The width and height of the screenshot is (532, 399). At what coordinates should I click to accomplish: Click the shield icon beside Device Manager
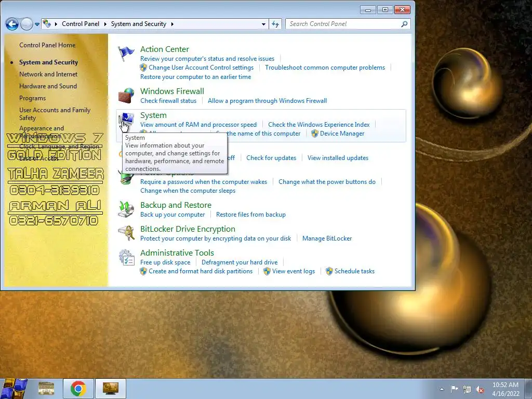pyautogui.click(x=314, y=134)
